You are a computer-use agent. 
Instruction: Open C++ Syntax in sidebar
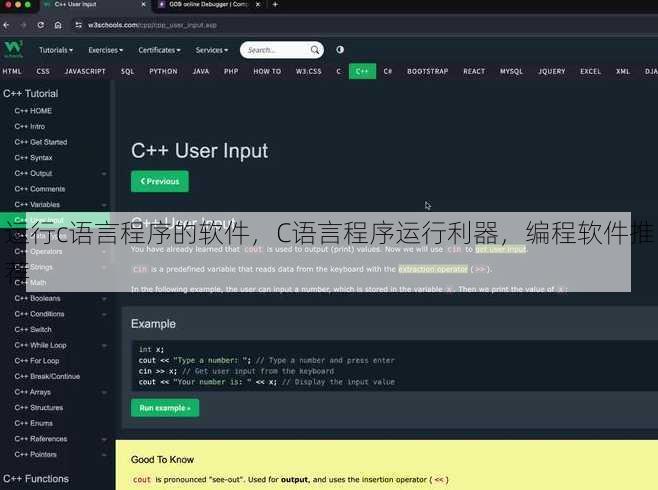[33, 158]
